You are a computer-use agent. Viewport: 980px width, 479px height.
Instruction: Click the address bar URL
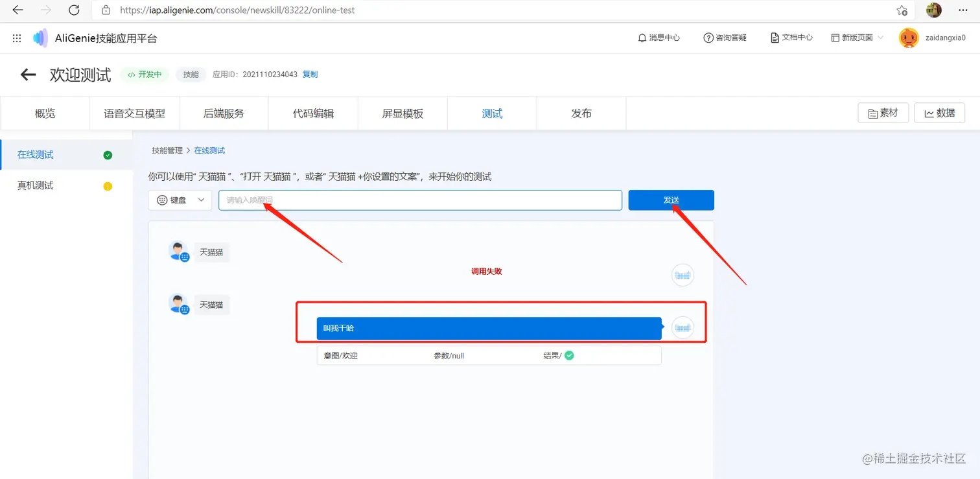pos(237,10)
